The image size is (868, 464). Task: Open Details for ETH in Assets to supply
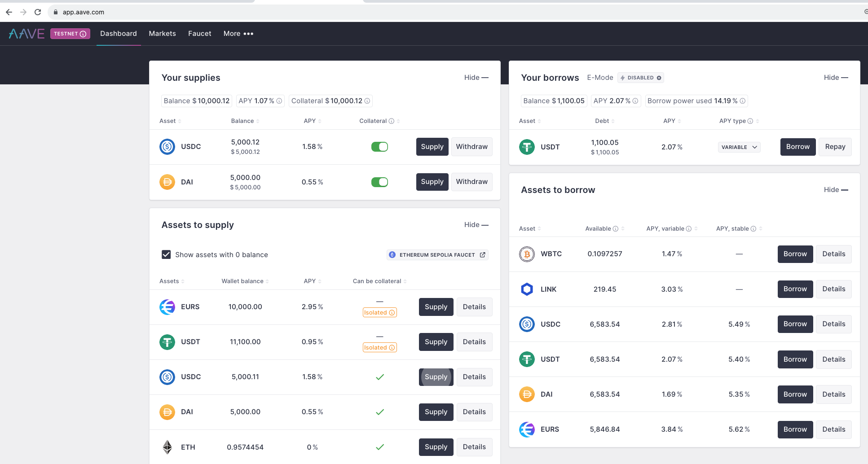[474, 447]
